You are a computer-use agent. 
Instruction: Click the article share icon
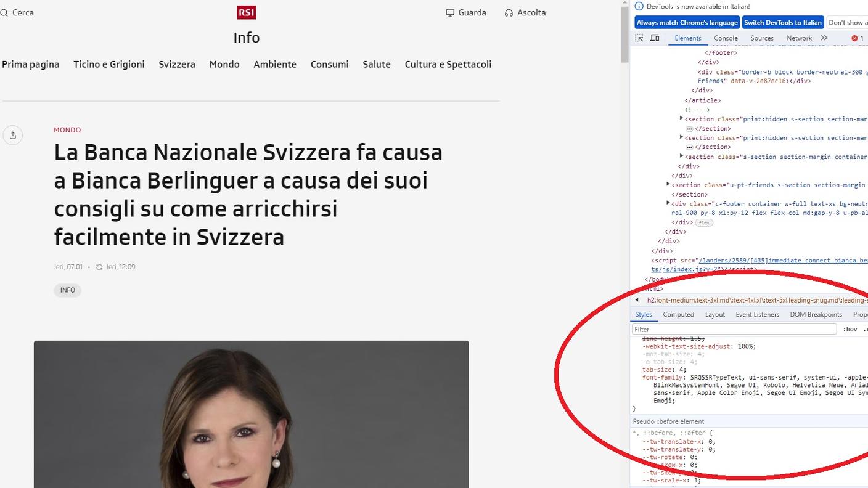[12, 136]
